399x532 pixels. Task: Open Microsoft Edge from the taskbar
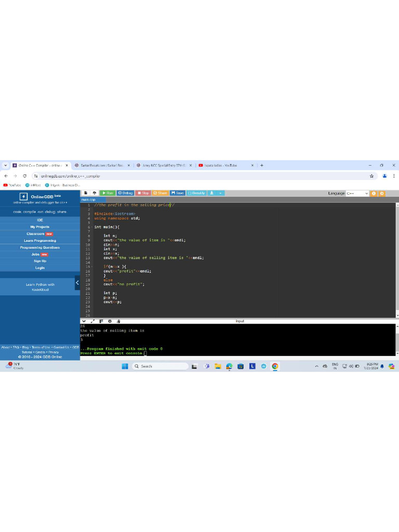[229, 366]
